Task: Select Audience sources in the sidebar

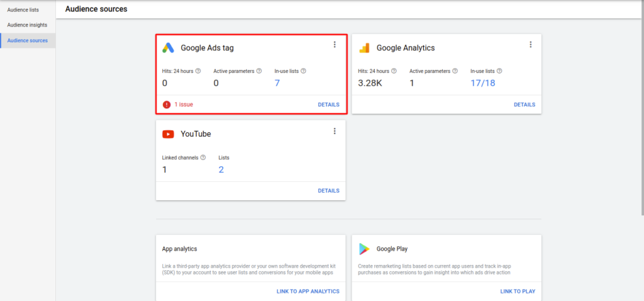Action: coord(27,40)
